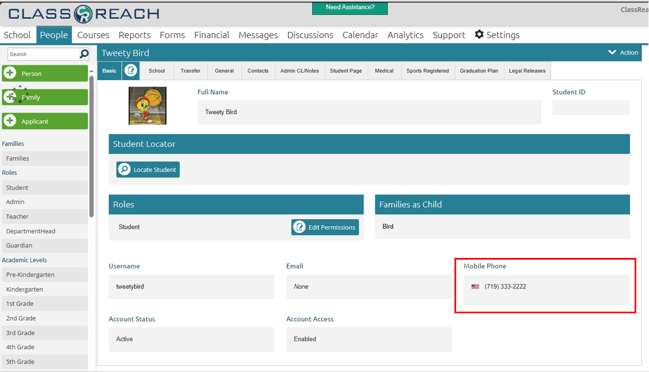
Task: Open the Forms menu
Action: (172, 35)
